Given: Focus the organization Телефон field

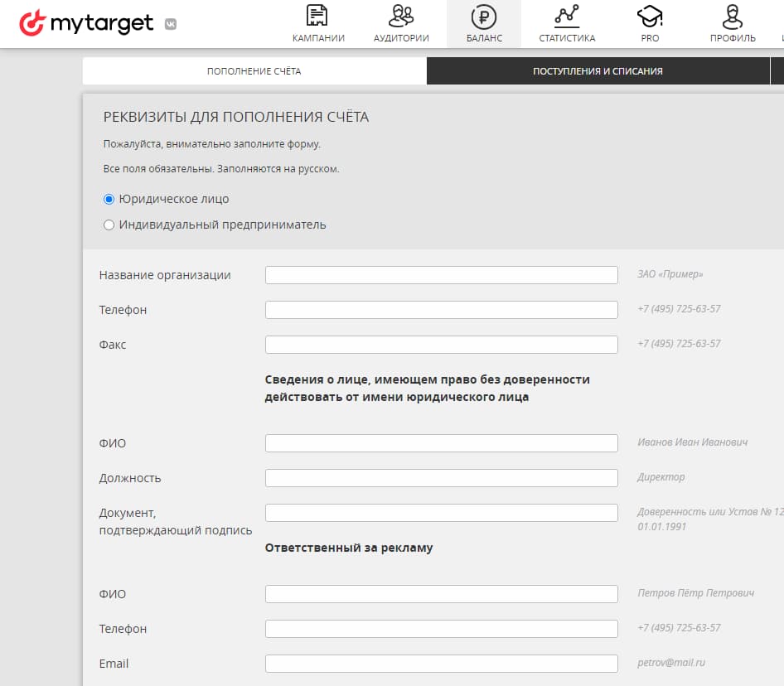Looking at the screenshot, I should pyautogui.click(x=441, y=310).
